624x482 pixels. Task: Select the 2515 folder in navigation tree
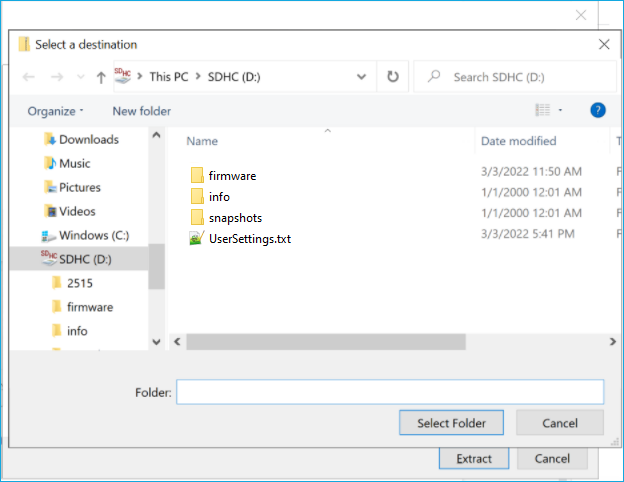[x=80, y=283]
